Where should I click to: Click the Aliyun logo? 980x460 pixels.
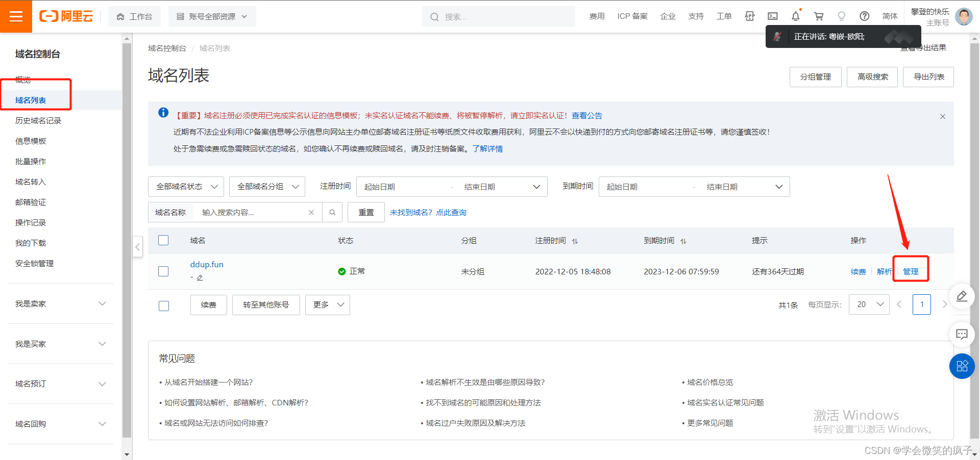tap(66, 16)
